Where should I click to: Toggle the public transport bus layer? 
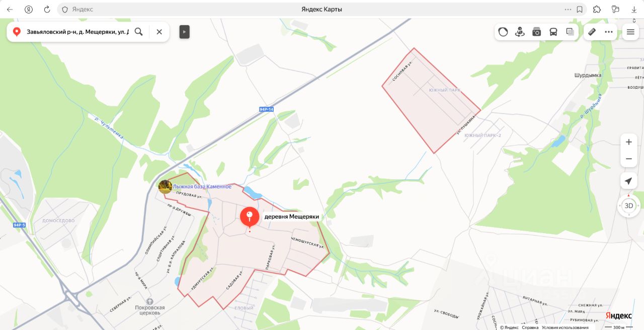[x=553, y=32]
